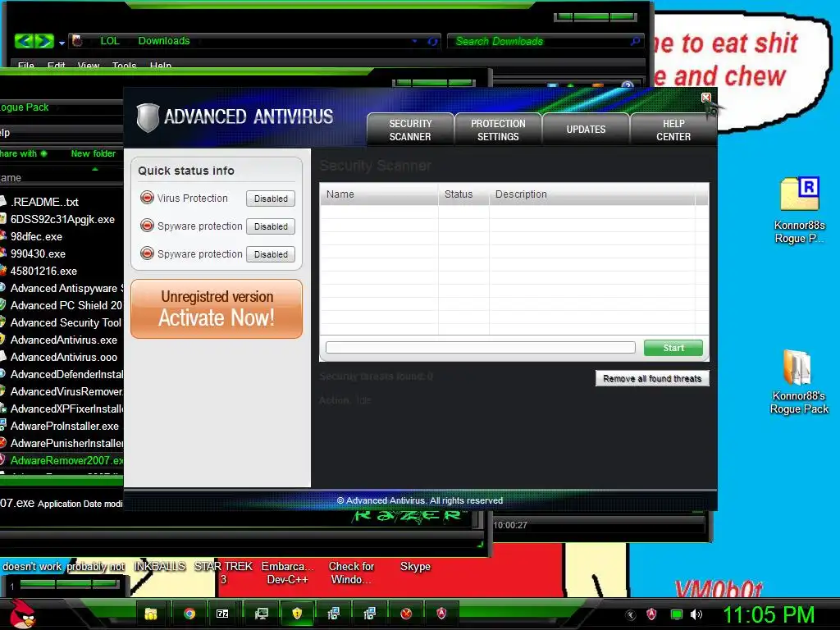Switch to the Protection Settings tab
This screenshot has width=840, height=630.
tap(498, 130)
